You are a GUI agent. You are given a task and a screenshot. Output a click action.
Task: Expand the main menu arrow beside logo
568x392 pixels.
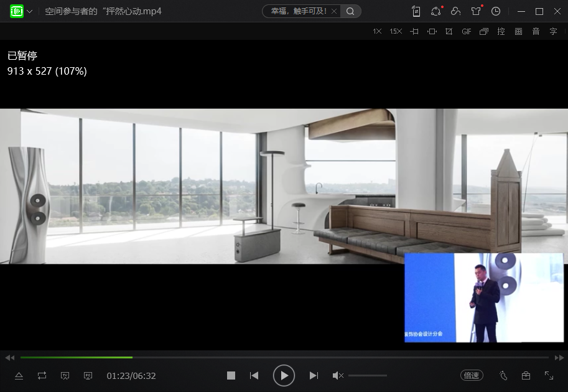pos(30,11)
